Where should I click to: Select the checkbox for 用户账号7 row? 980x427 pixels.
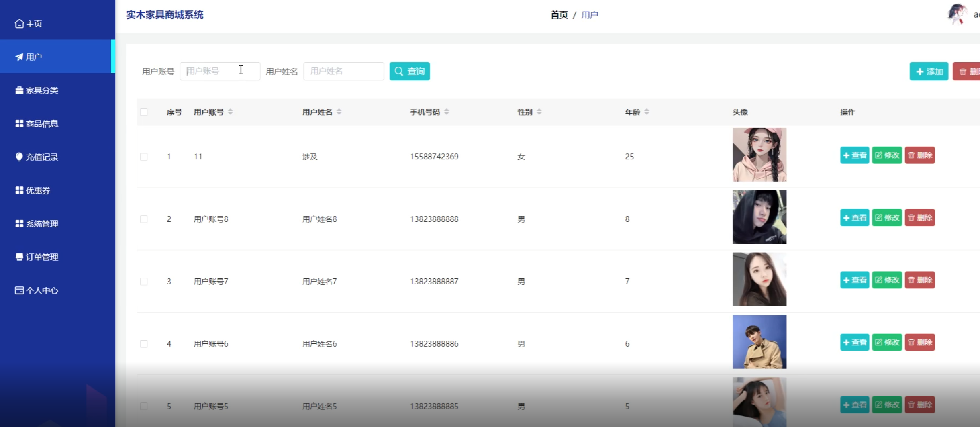coord(144,282)
